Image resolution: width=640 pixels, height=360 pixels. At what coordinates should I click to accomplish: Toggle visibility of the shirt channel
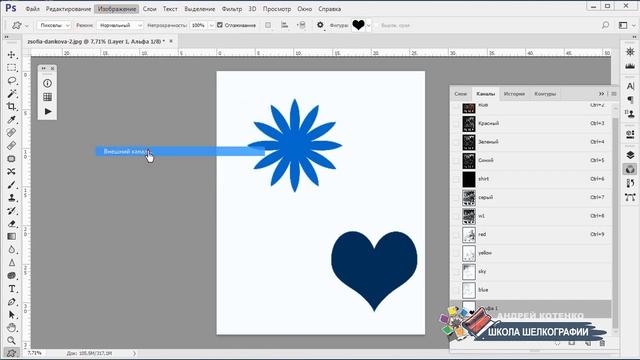pyautogui.click(x=456, y=179)
